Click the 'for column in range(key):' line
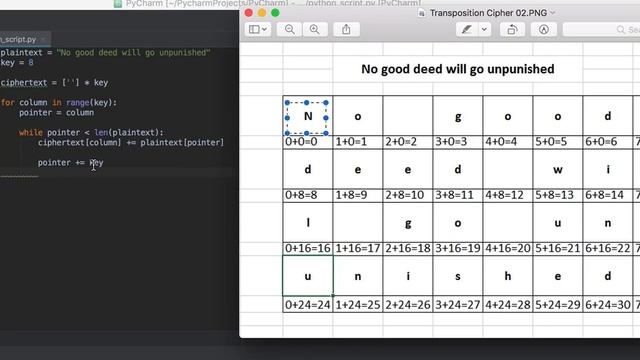The image size is (640, 360). click(58, 102)
